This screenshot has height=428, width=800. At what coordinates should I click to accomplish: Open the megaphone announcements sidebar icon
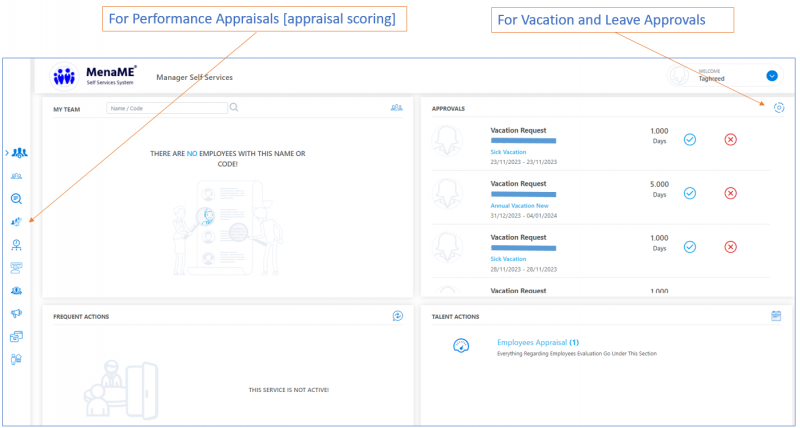click(17, 313)
